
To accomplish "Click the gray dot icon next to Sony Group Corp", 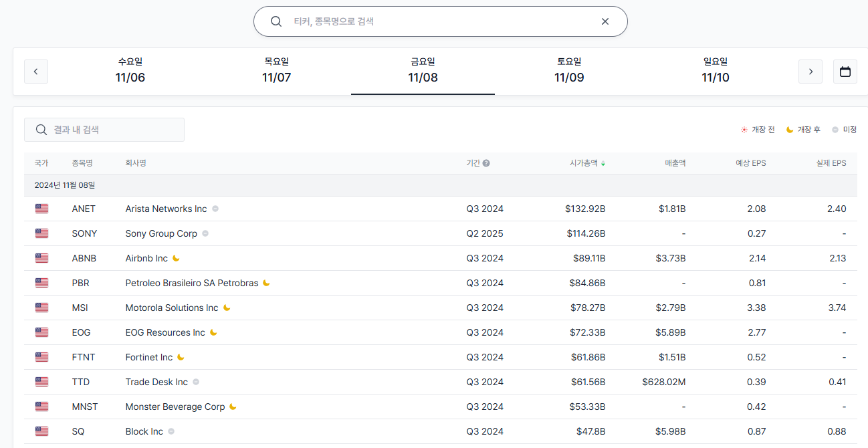I will [205, 233].
